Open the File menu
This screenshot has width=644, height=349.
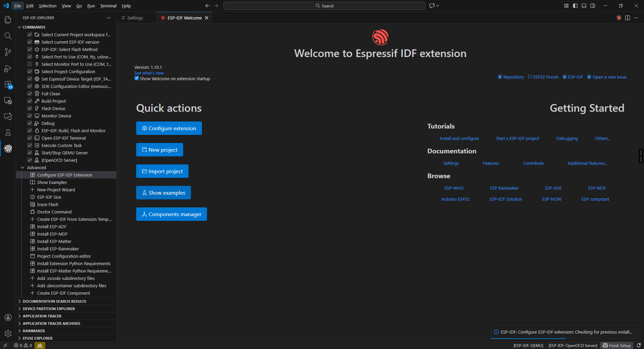17,6
